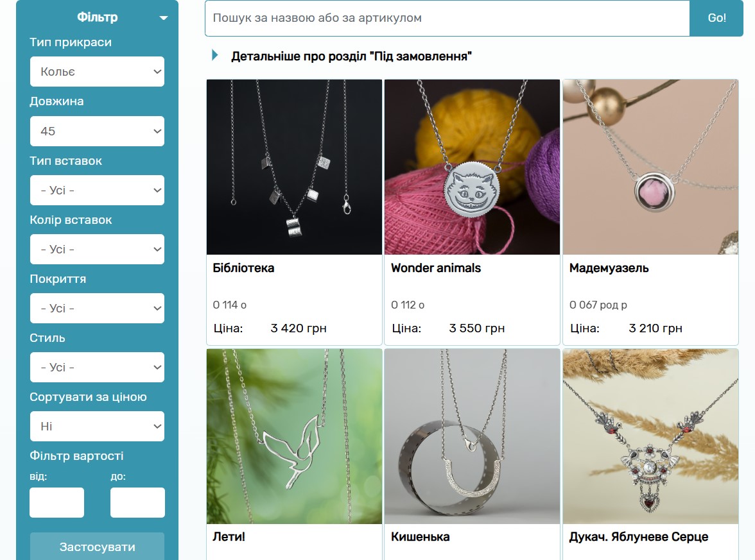
Task: Open the Колір вставок dropdown
Action: click(98, 249)
